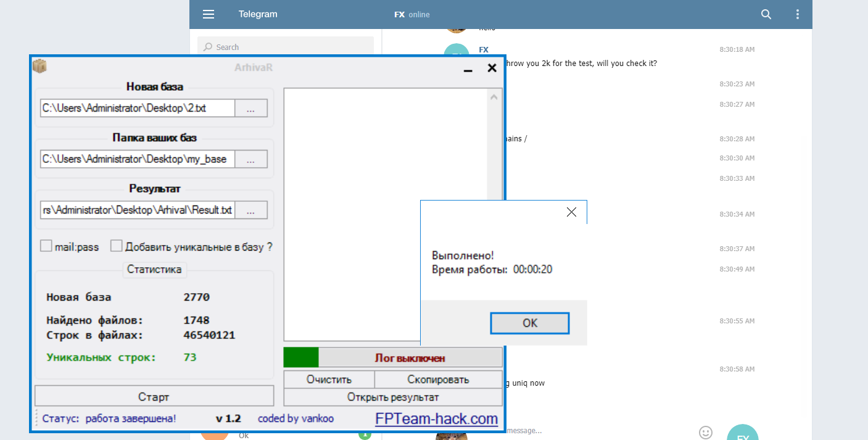Click the Строк в файлах value 46540121
The width and height of the screenshot is (868, 440).
(x=209, y=335)
